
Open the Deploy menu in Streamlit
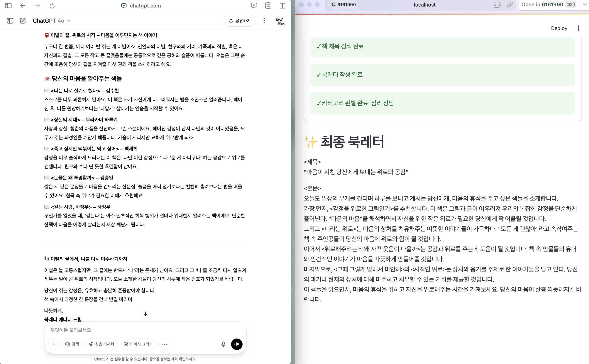559,28
